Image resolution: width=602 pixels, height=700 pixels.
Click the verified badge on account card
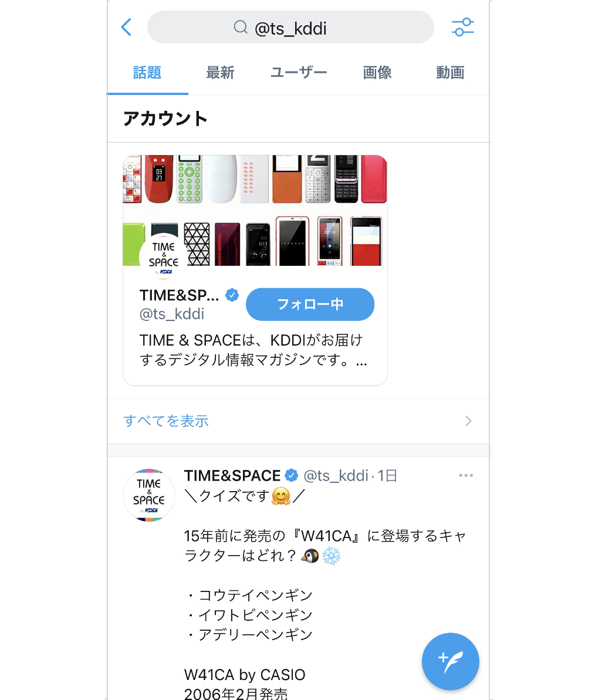click(x=232, y=295)
